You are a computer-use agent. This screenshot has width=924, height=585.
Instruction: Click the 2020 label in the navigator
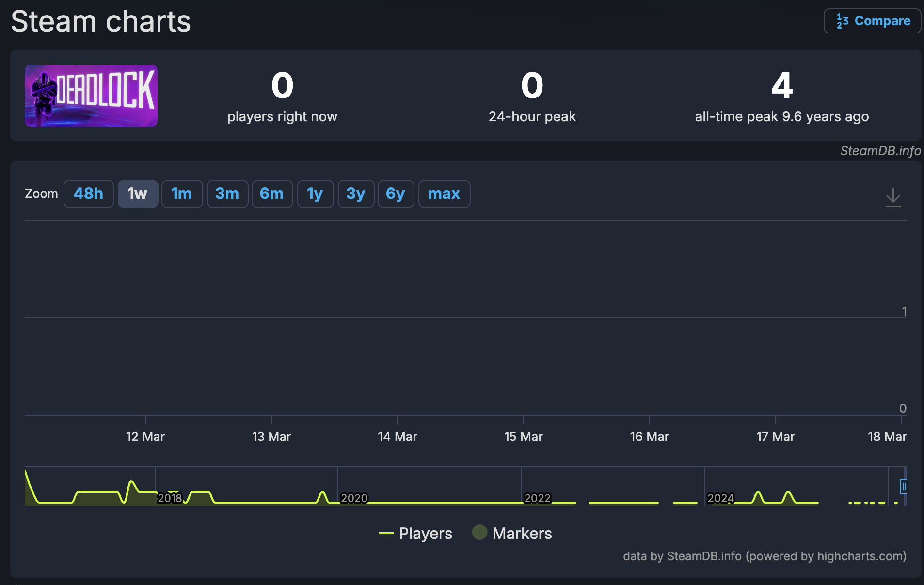pyautogui.click(x=354, y=498)
